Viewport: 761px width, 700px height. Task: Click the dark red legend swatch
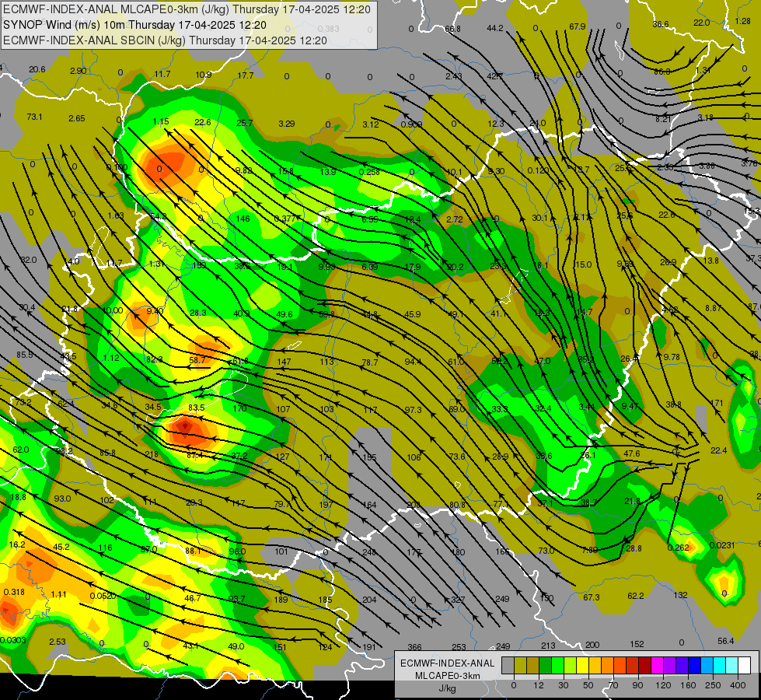click(x=644, y=665)
